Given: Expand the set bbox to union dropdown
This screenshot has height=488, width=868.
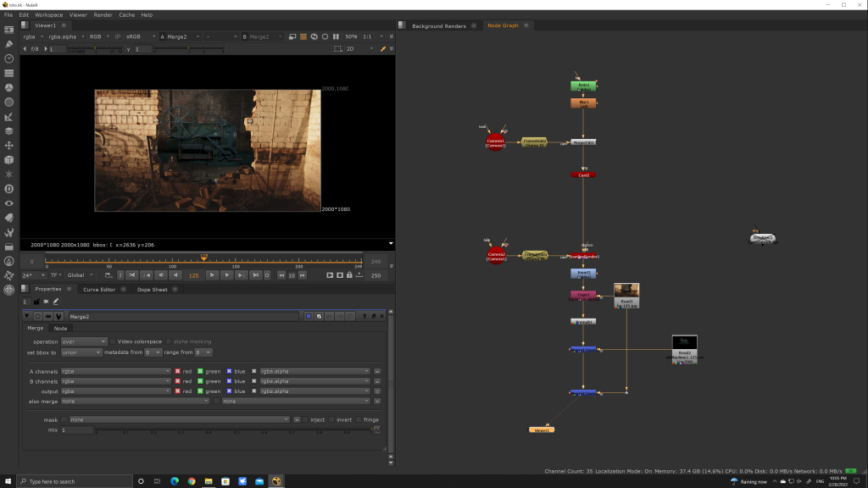Looking at the screenshot, I should pyautogui.click(x=81, y=352).
